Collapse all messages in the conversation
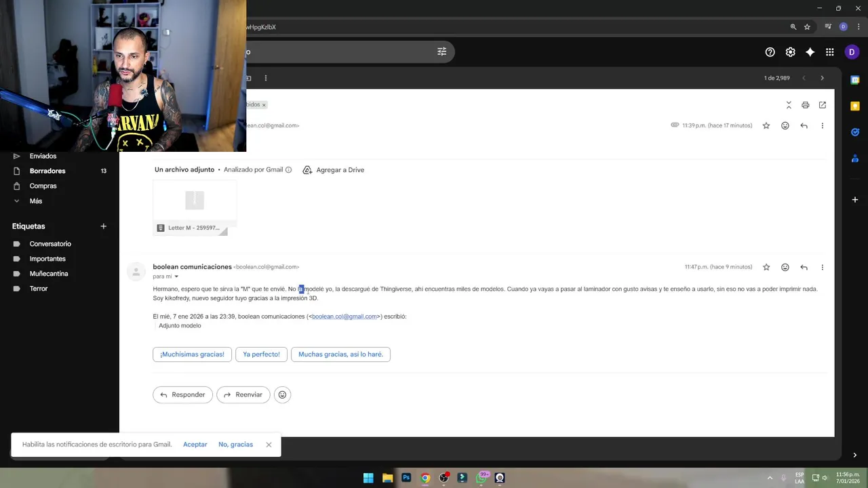868x488 pixels. point(789,105)
